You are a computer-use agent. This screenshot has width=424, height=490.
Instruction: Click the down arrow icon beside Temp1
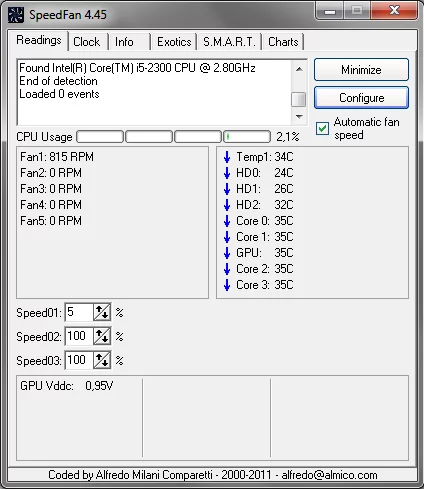(x=227, y=157)
